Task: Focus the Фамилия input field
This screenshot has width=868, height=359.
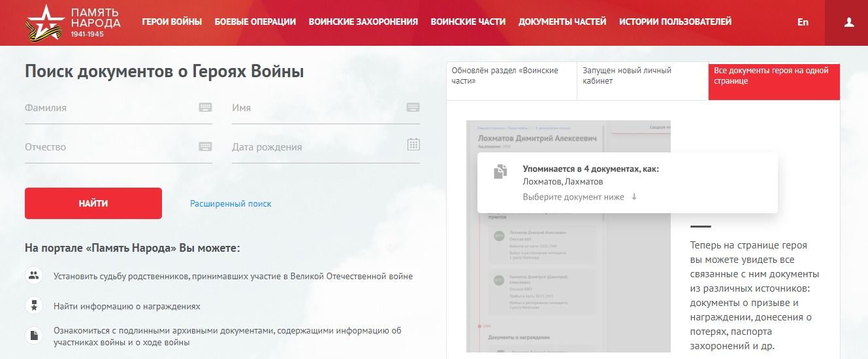Action: [x=108, y=108]
